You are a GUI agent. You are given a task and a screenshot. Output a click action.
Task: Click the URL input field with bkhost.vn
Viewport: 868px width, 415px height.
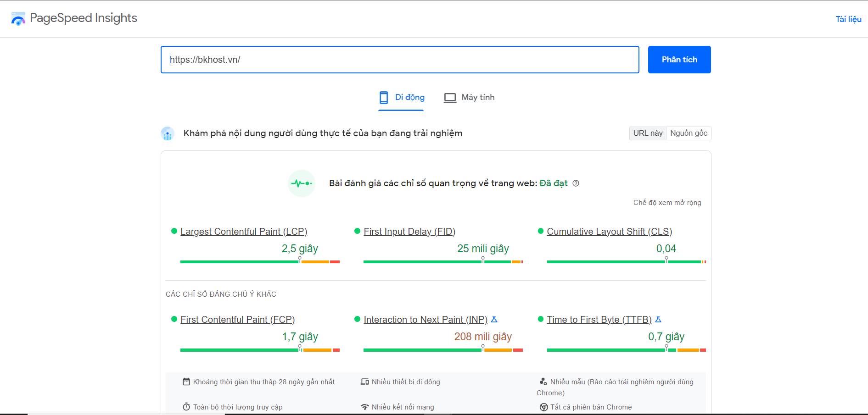click(x=400, y=60)
